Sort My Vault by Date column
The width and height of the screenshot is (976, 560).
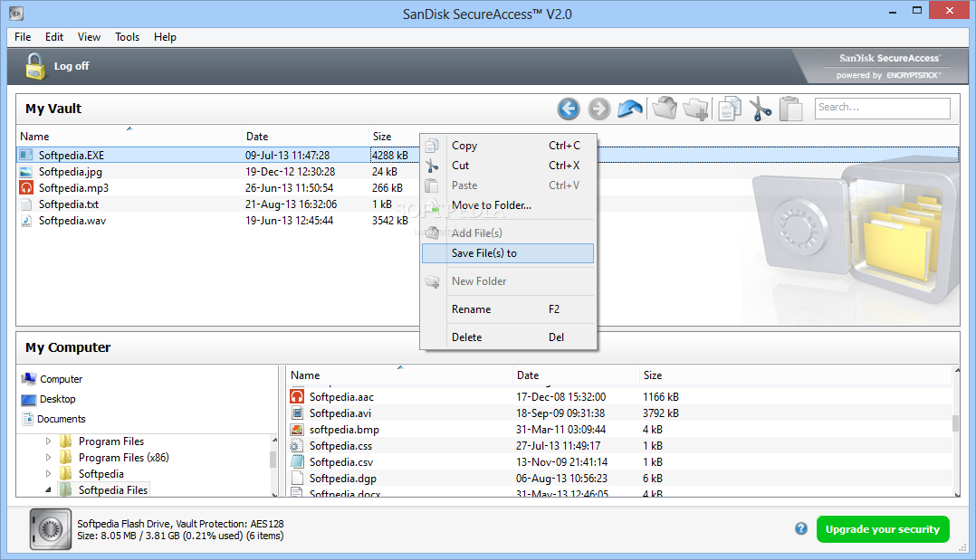pyautogui.click(x=306, y=137)
